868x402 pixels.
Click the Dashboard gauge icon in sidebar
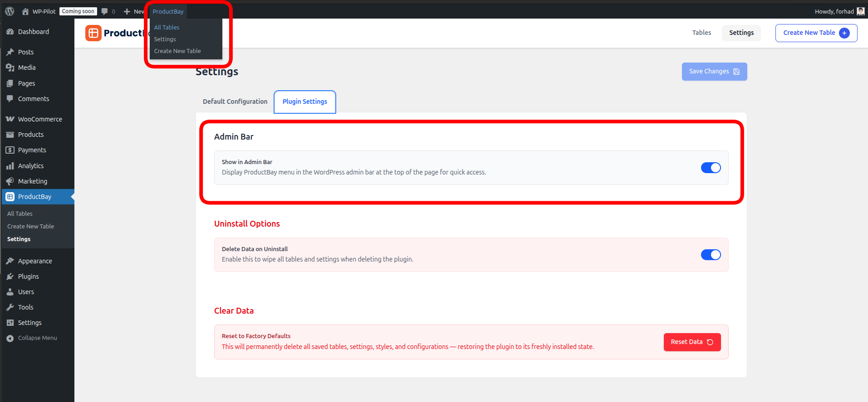click(x=10, y=32)
